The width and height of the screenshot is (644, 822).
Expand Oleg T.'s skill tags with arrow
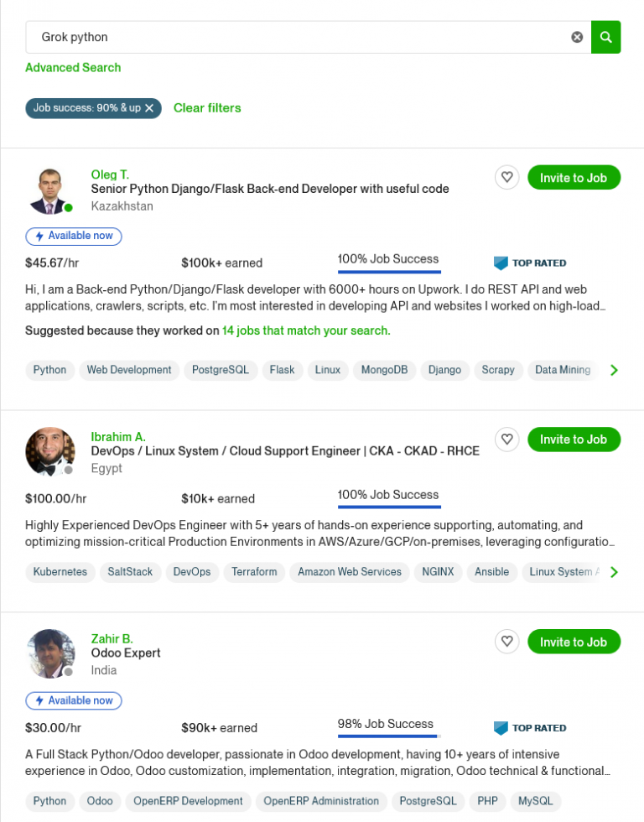tap(614, 370)
